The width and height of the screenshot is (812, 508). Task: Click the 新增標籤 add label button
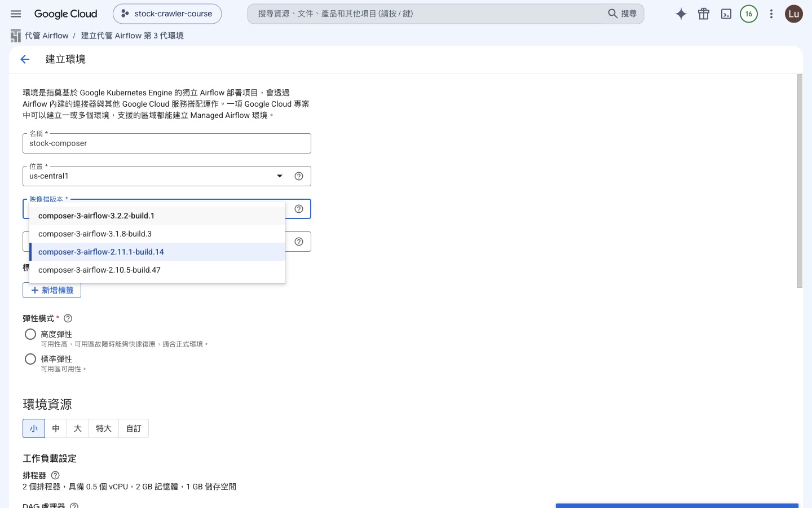pos(52,290)
